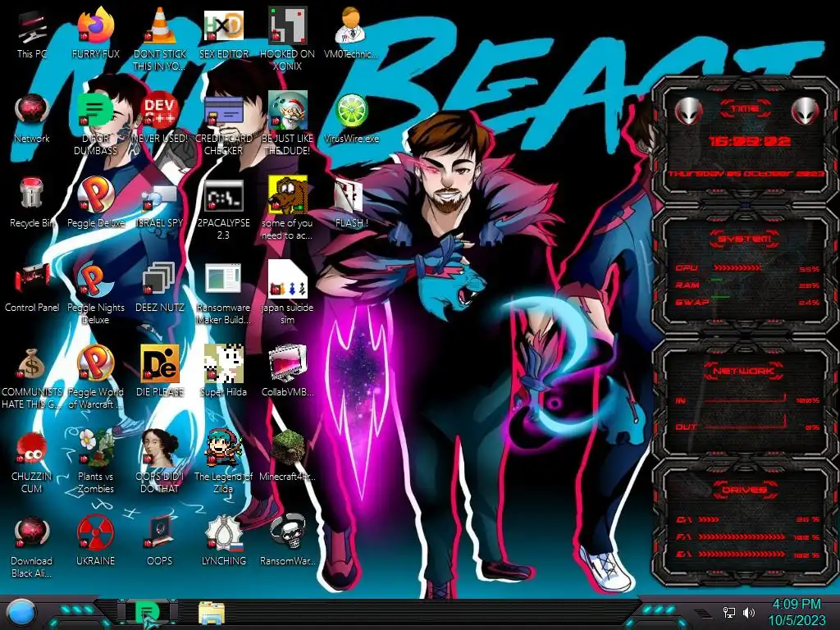Click the NETWORK widget header
The width and height of the screenshot is (840, 630).
[x=745, y=371]
